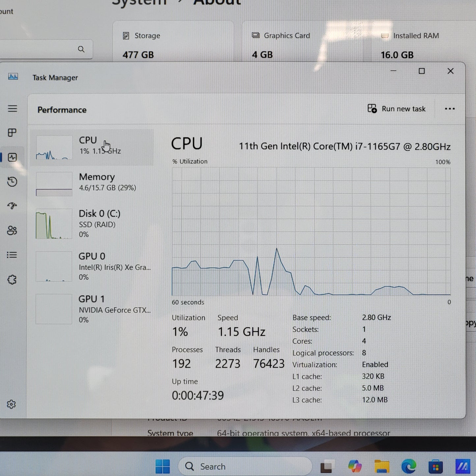Click the Settings search magnifier icon

coord(81,49)
